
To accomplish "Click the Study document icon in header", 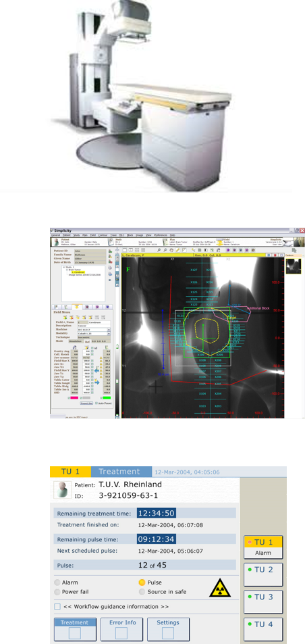I will (110, 241).
